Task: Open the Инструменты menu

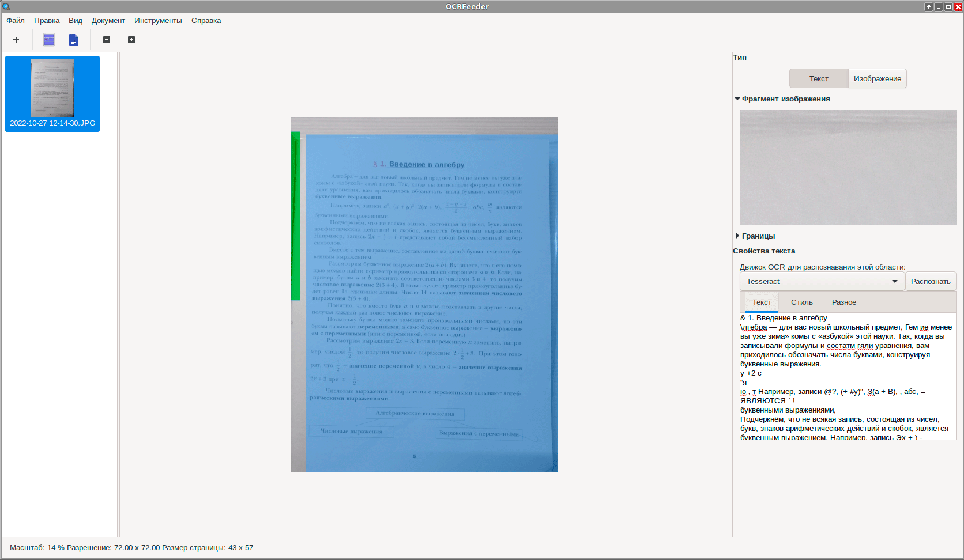Action: pyautogui.click(x=158, y=21)
